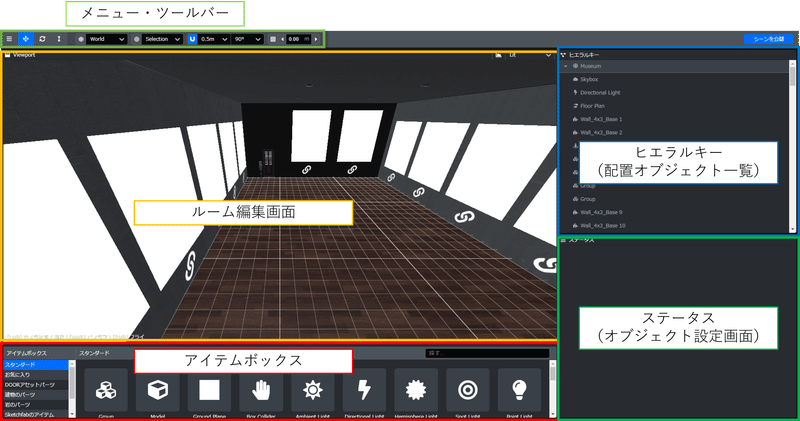Select お気に入り favorites category

pyautogui.click(x=36, y=375)
